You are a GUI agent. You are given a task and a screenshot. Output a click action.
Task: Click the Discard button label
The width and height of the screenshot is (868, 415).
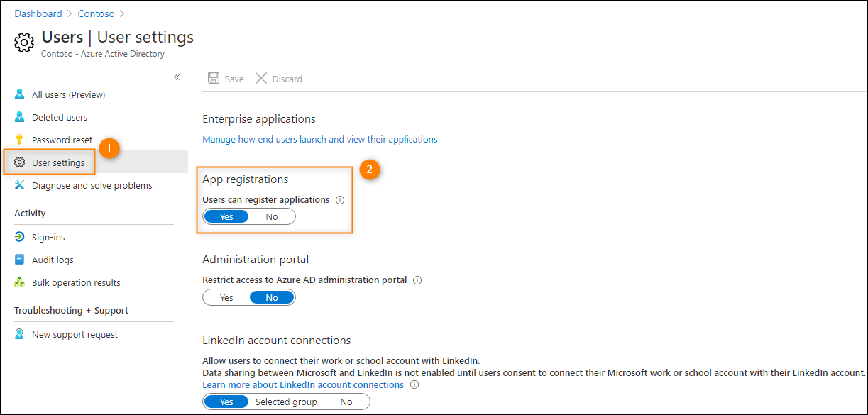coord(287,79)
